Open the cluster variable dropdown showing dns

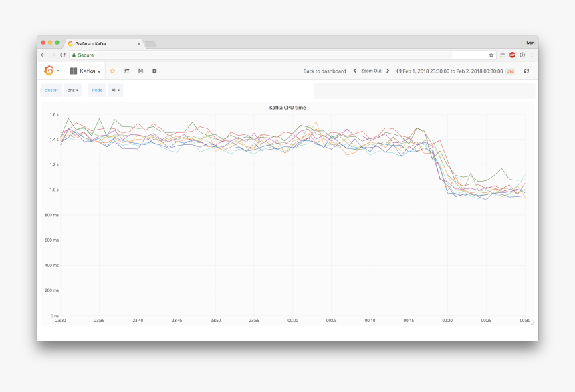point(72,90)
